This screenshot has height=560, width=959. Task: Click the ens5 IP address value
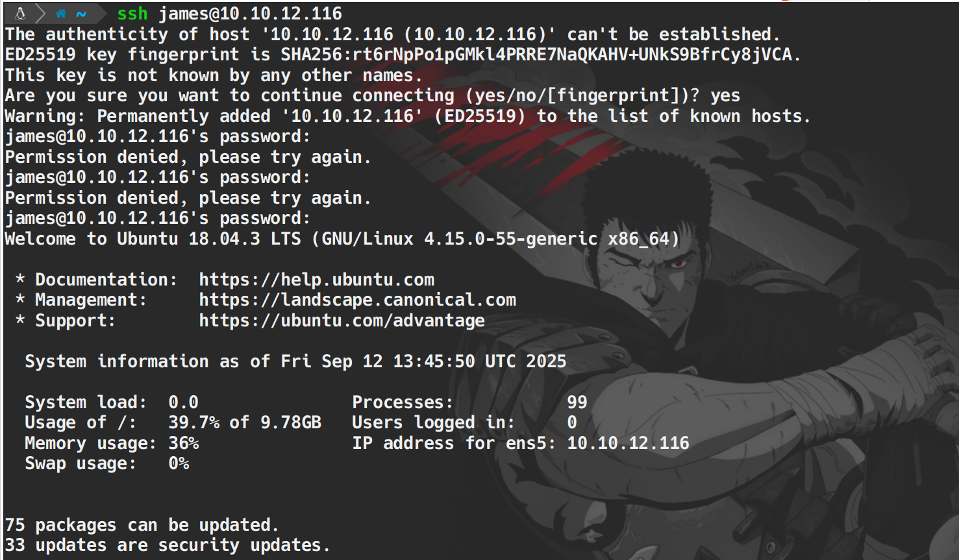point(628,443)
